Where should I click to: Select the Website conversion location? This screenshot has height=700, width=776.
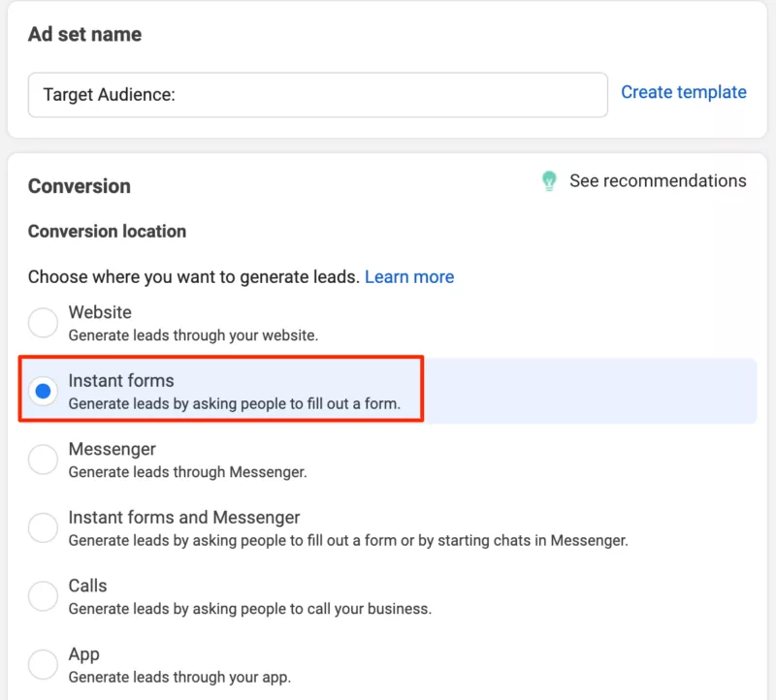43,322
